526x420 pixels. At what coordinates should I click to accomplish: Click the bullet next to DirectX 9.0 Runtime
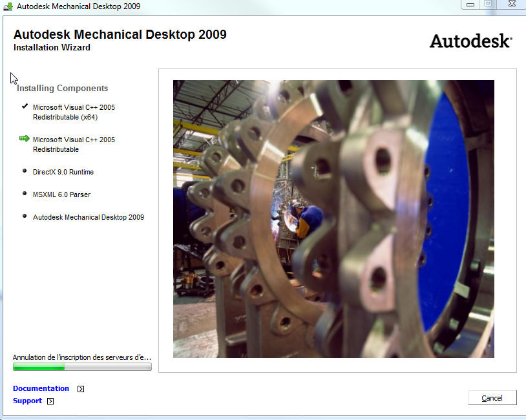pos(25,171)
